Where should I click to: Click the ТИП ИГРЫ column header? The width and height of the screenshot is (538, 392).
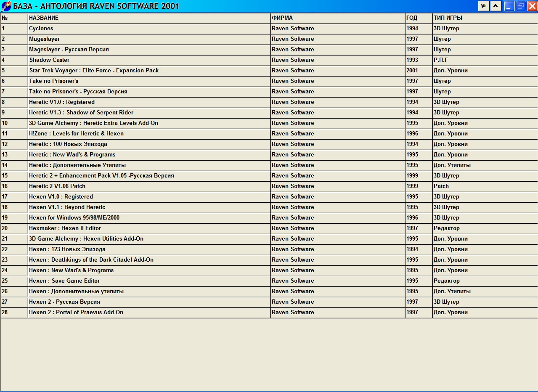pos(448,18)
